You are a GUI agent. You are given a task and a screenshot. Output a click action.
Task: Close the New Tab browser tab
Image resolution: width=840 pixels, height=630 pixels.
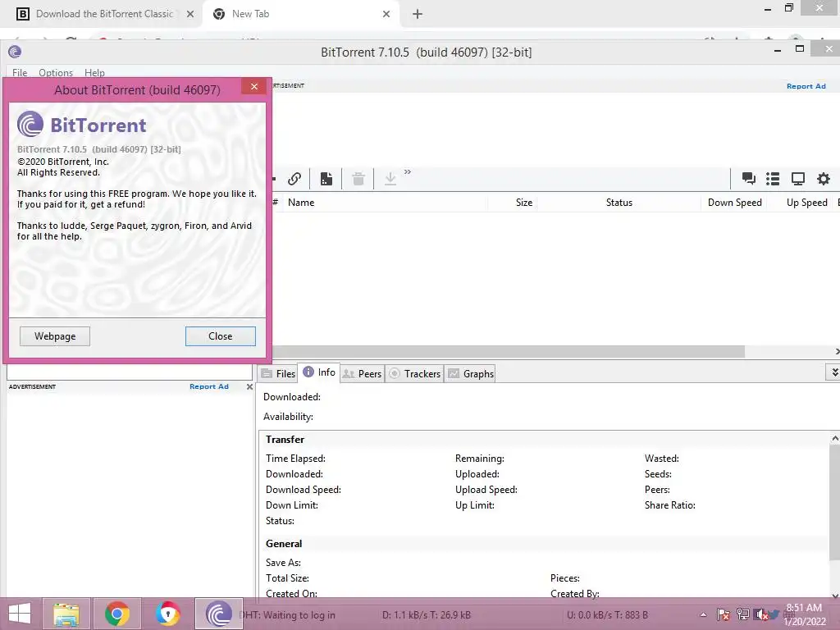tap(386, 15)
